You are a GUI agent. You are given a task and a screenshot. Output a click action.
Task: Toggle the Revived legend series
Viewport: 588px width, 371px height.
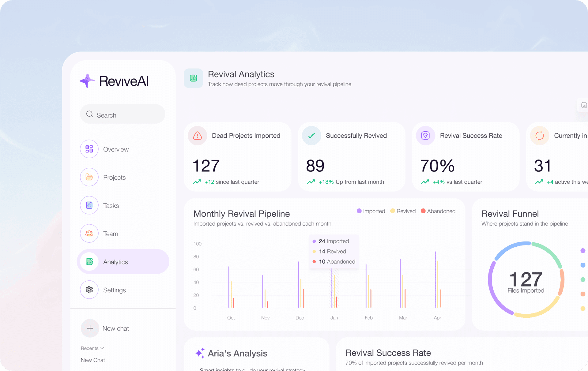click(x=403, y=211)
